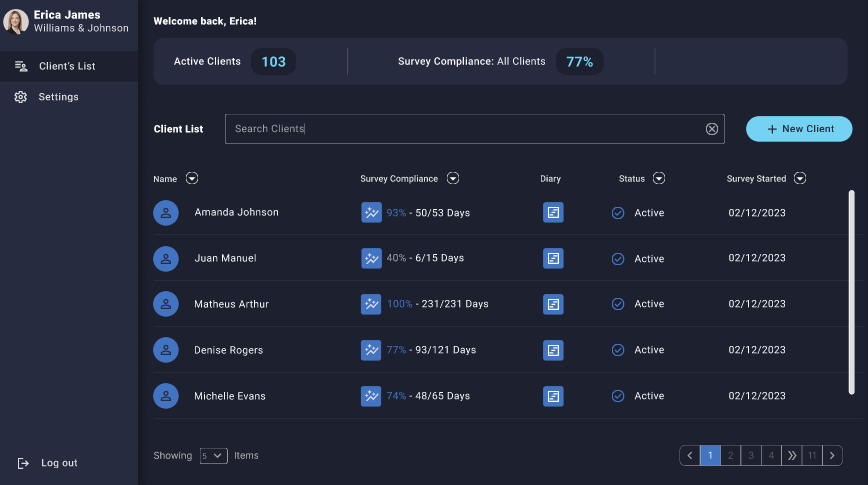Clear the Search Clients field with X icon
868x485 pixels.
(x=712, y=129)
